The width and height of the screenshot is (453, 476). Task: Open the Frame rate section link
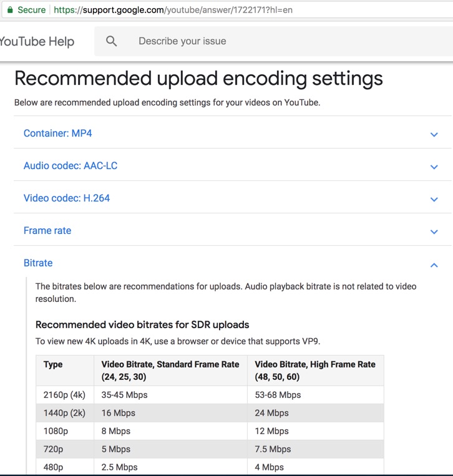tap(47, 231)
